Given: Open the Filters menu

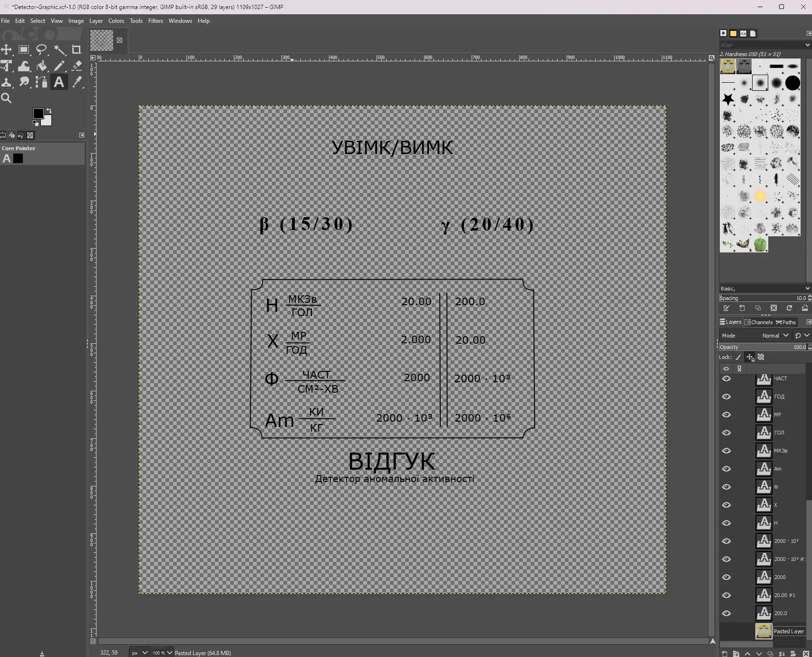Looking at the screenshot, I should click(x=155, y=21).
